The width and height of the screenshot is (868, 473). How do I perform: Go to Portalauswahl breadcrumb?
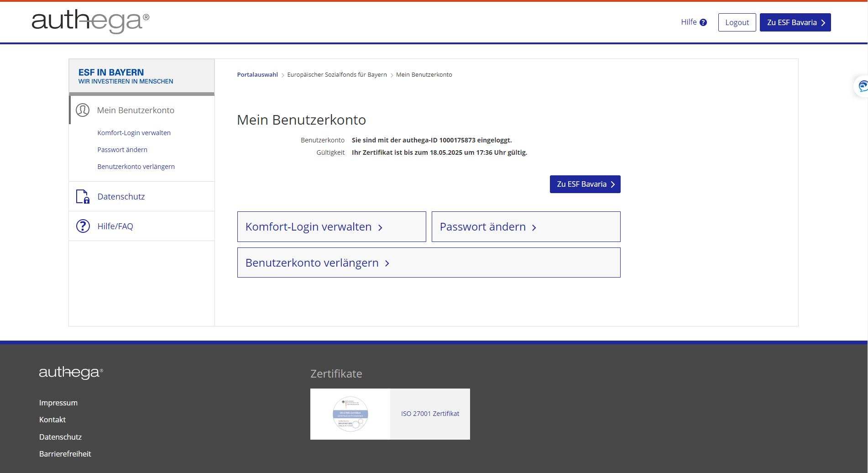coord(257,74)
